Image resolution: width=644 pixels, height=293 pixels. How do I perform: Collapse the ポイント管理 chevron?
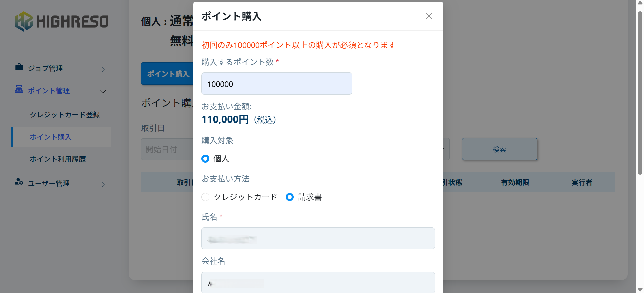tap(103, 91)
